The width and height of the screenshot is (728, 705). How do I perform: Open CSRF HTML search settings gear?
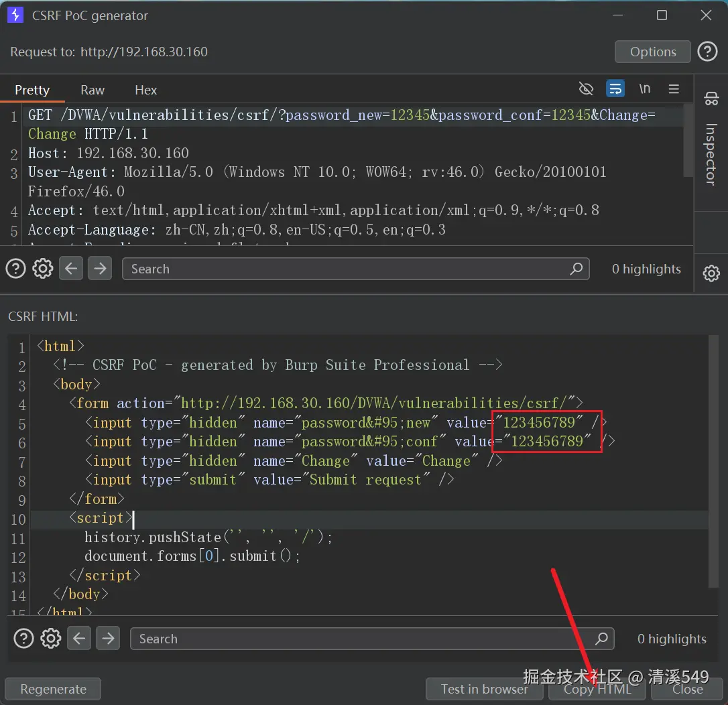[x=50, y=638]
